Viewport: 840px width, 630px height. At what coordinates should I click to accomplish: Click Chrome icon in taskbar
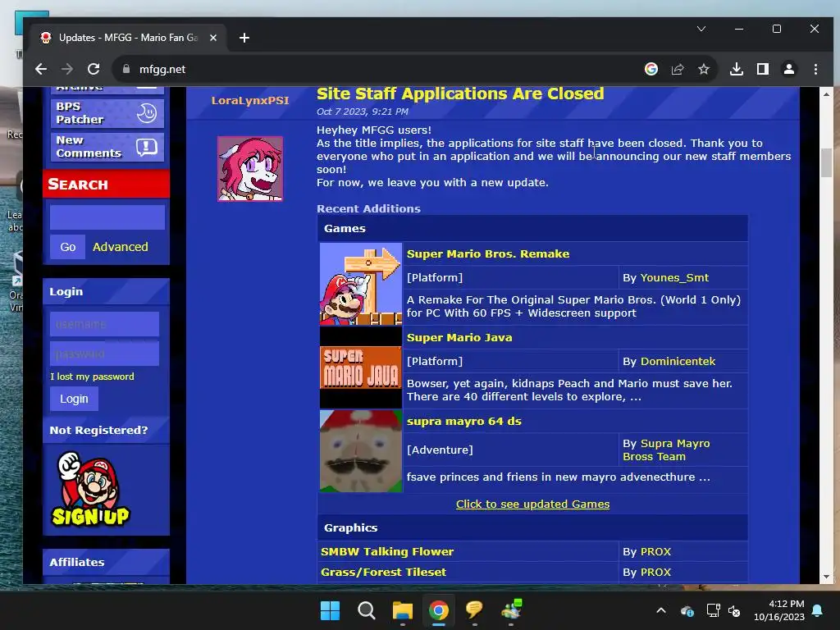438,610
